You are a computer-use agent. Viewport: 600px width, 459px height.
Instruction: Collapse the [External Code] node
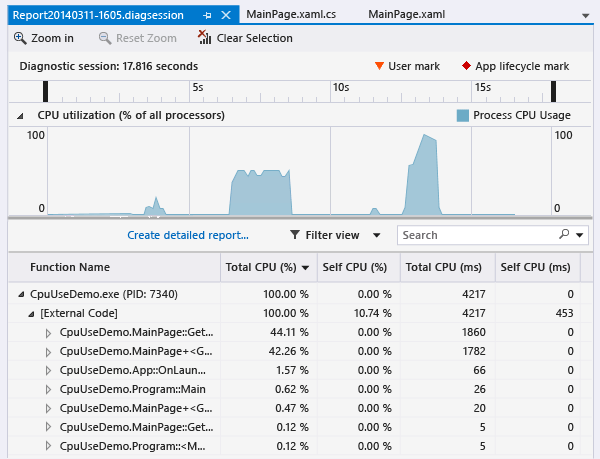(x=31, y=314)
